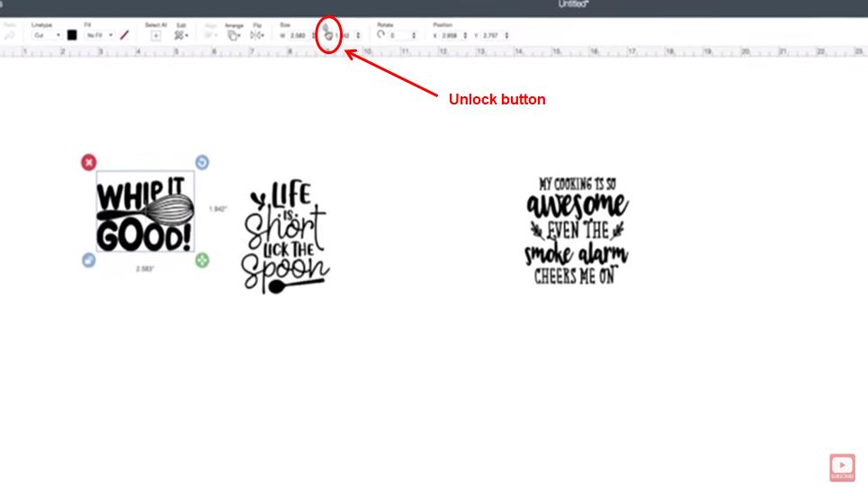Click the blue rotate handle on Whip It Good
Screen dimensions: 868x496
(202, 162)
